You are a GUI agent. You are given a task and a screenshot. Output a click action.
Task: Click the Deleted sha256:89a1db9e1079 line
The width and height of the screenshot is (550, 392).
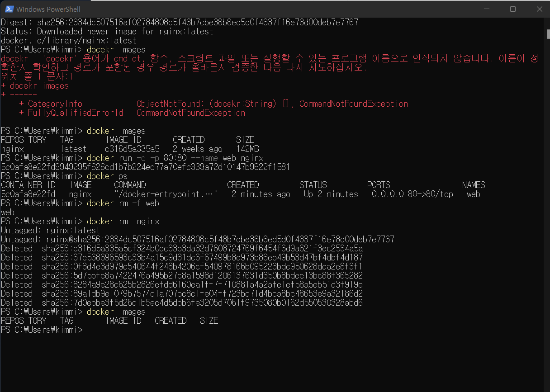click(x=182, y=293)
